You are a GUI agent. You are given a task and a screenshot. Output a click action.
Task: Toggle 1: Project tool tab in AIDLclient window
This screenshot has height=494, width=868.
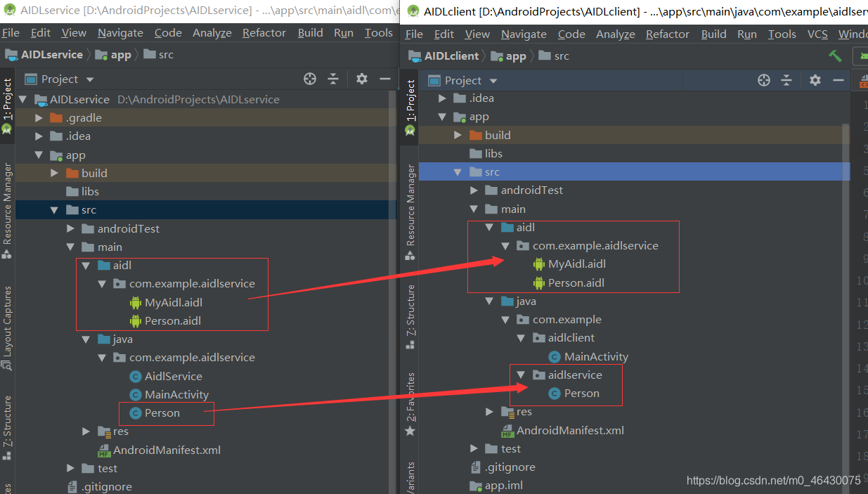(410, 107)
